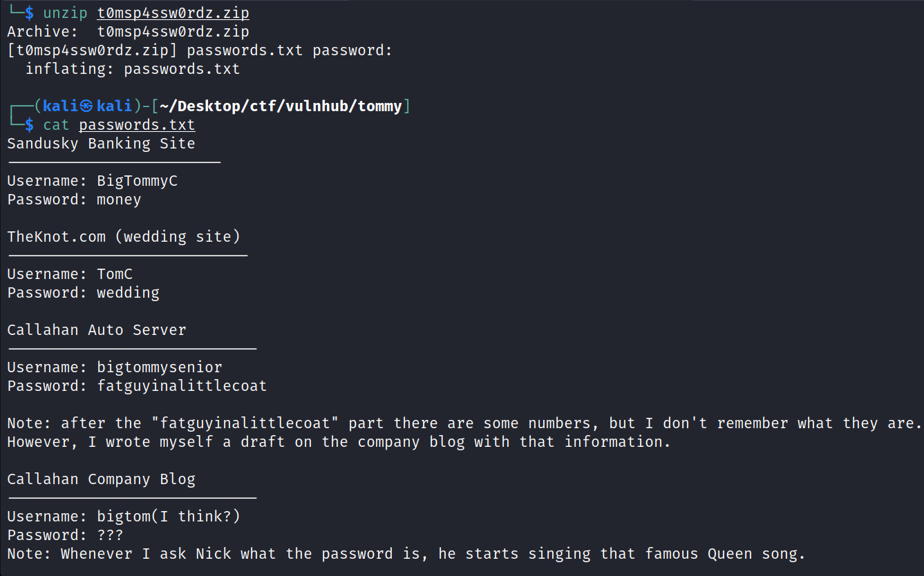Viewport: 924px width, 576px height.
Task: Click the TomC username value
Action: [115, 274]
